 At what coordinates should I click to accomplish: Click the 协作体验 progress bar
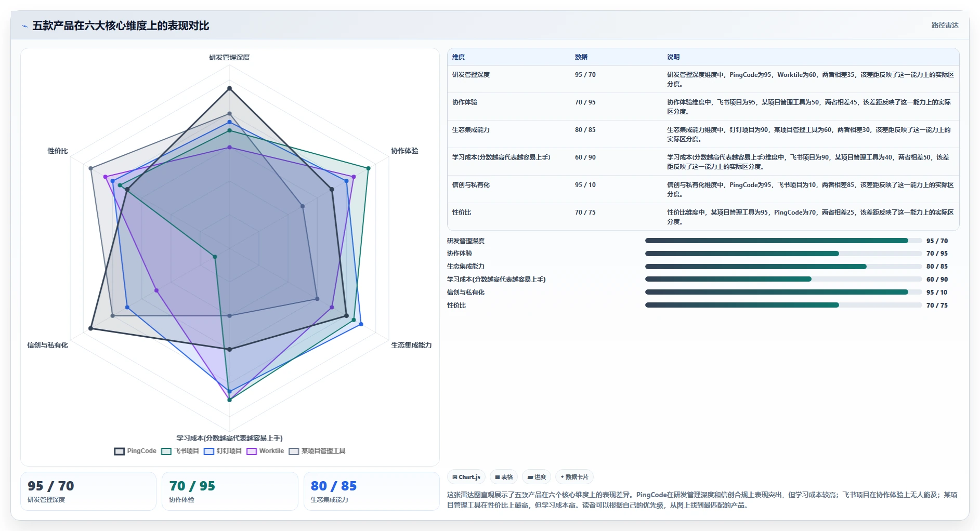(783, 254)
